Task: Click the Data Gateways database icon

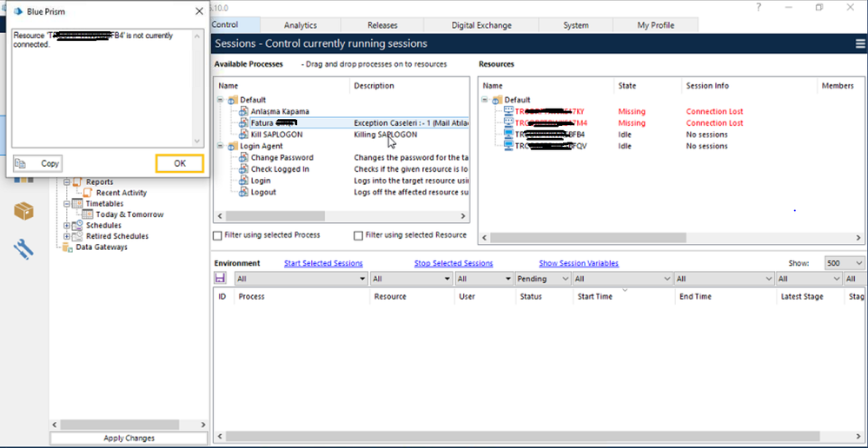Action: tap(68, 247)
